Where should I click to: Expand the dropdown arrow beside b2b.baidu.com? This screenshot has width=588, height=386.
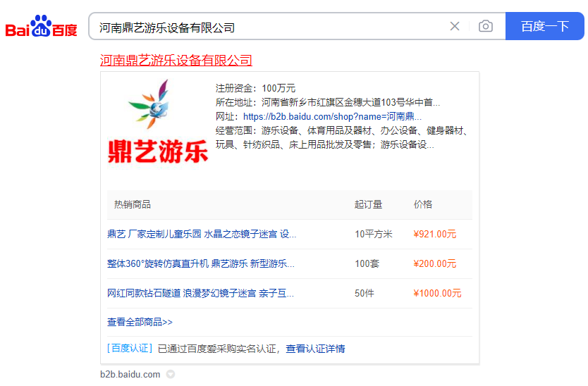pos(171,375)
